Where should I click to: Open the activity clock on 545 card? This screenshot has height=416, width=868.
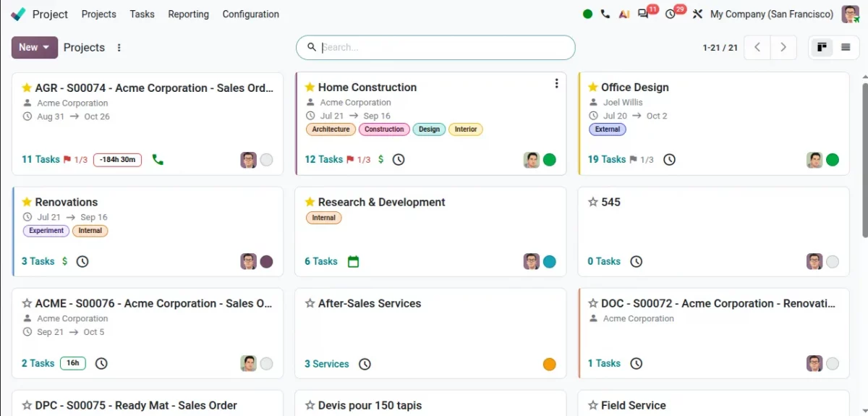tap(636, 261)
